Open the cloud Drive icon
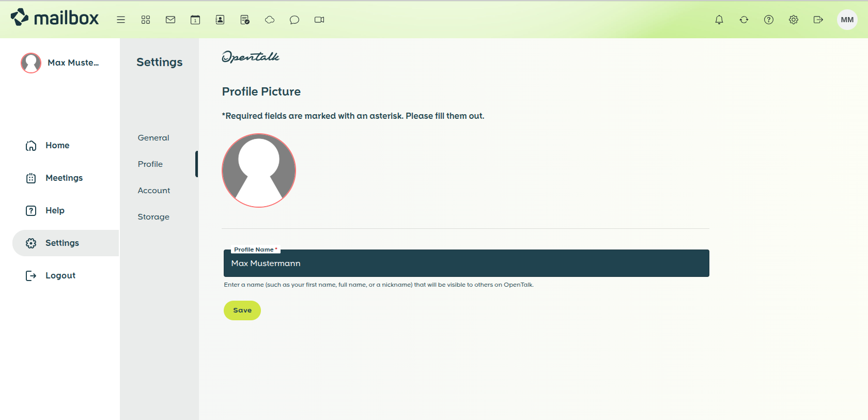Image resolution: width=868 pixels, height=420 pixels. click(270, 20)
